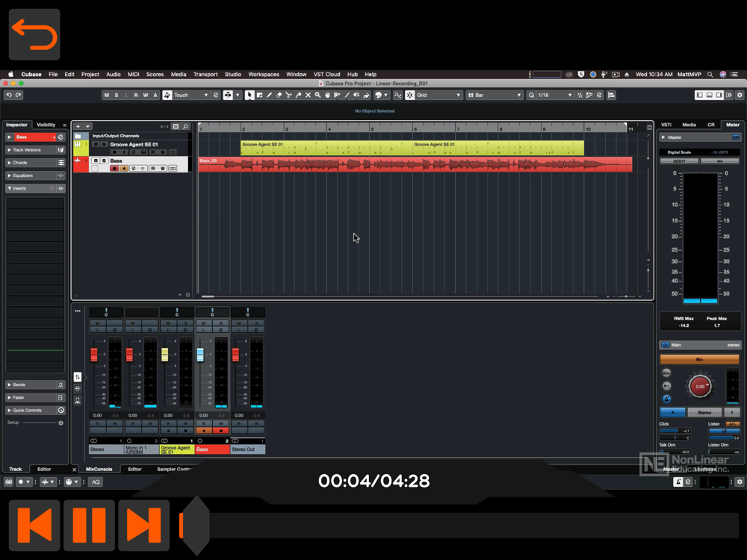Select the Erase tool
747x560 pixels.
click(x=279, y=96)
